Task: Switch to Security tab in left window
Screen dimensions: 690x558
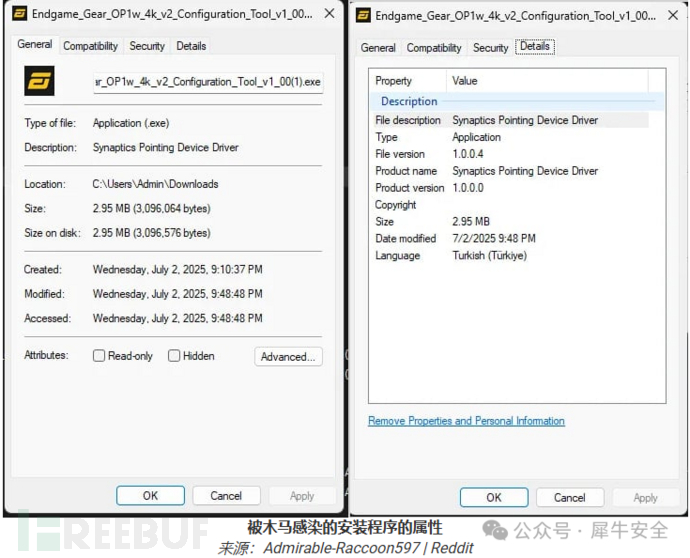Action: (147, 46)
